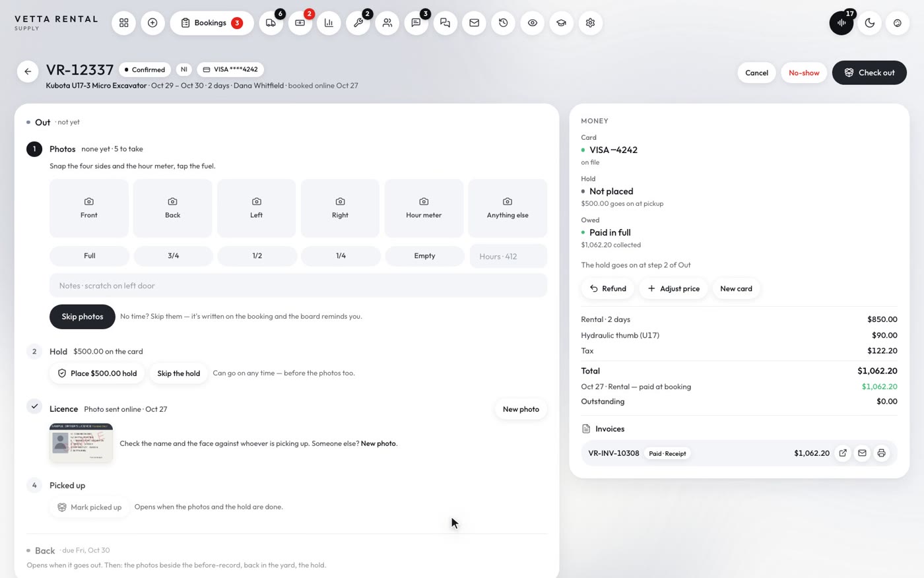Image resolution: width=924 pixels, height=578 pixels.
Task: Open the customers people icon
Action: click(387, 23)
